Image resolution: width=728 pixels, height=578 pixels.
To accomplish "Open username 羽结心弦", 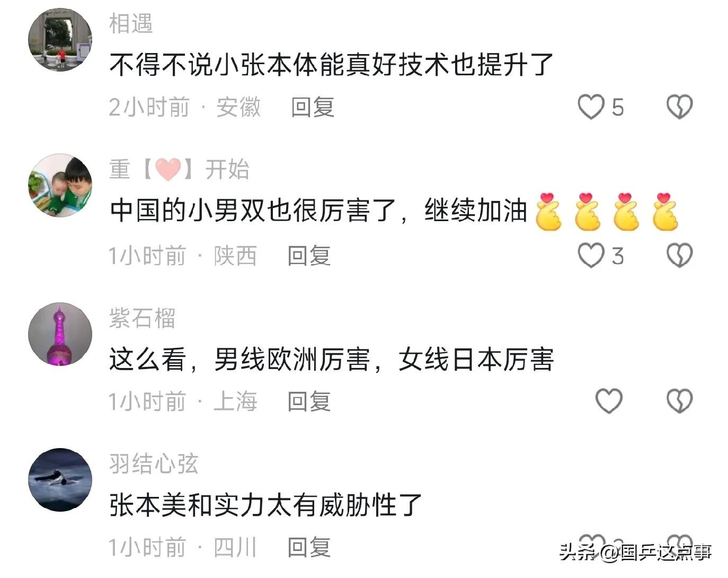I will coord(154,464).
